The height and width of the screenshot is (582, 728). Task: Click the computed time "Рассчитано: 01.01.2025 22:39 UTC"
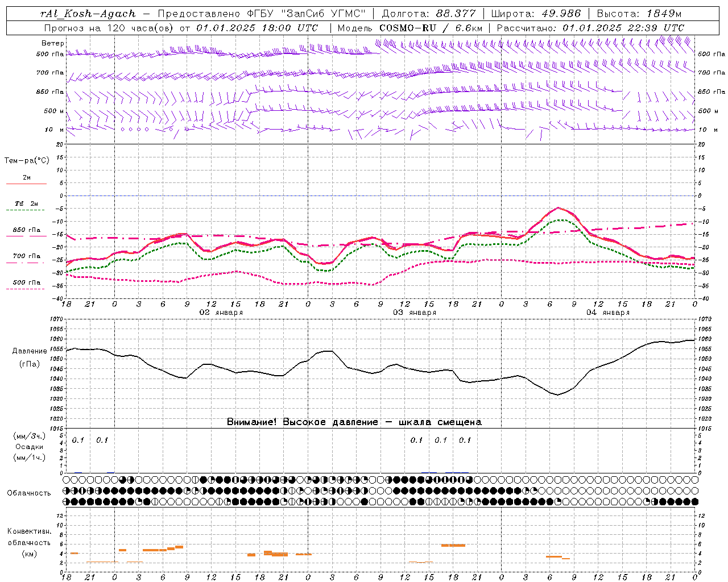590,28
